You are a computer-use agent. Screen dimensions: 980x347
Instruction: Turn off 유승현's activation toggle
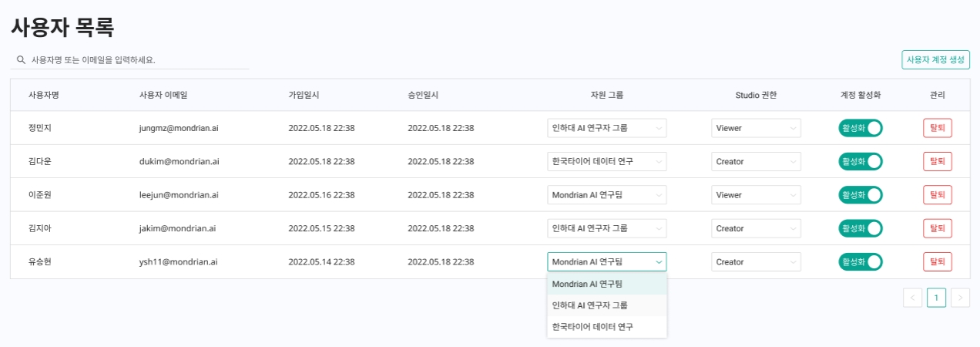(x=860, y=262)
